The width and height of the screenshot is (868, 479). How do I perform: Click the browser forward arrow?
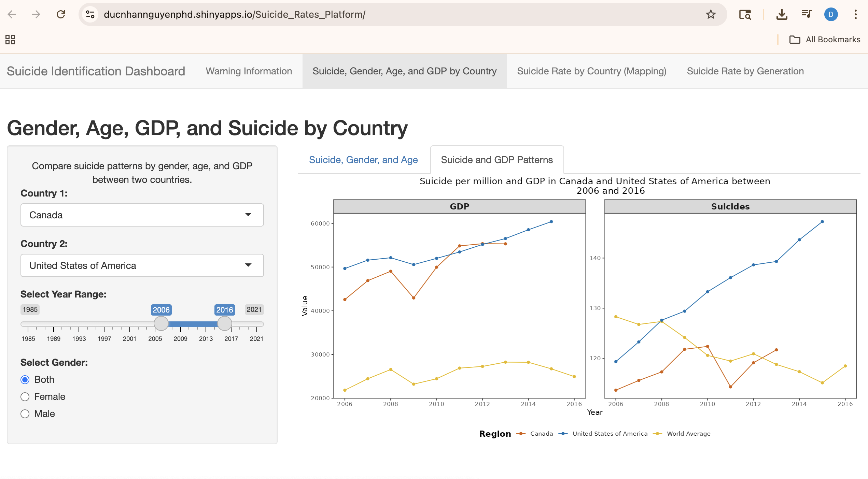[36, 14]
